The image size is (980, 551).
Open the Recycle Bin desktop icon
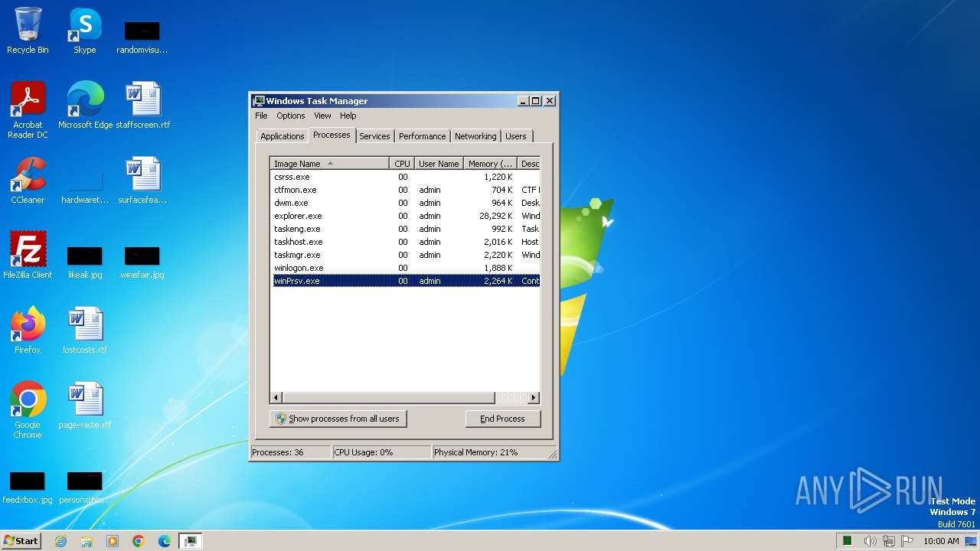(x=28, y=31)
